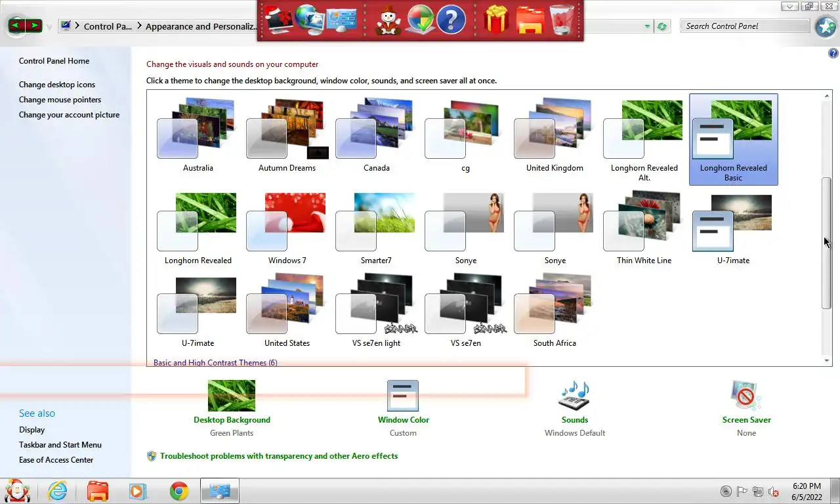Select the Longhorn Revealed Alt. theme
Image resolution: width=840 pixels, height=504 pixels.
click(644, 140)
